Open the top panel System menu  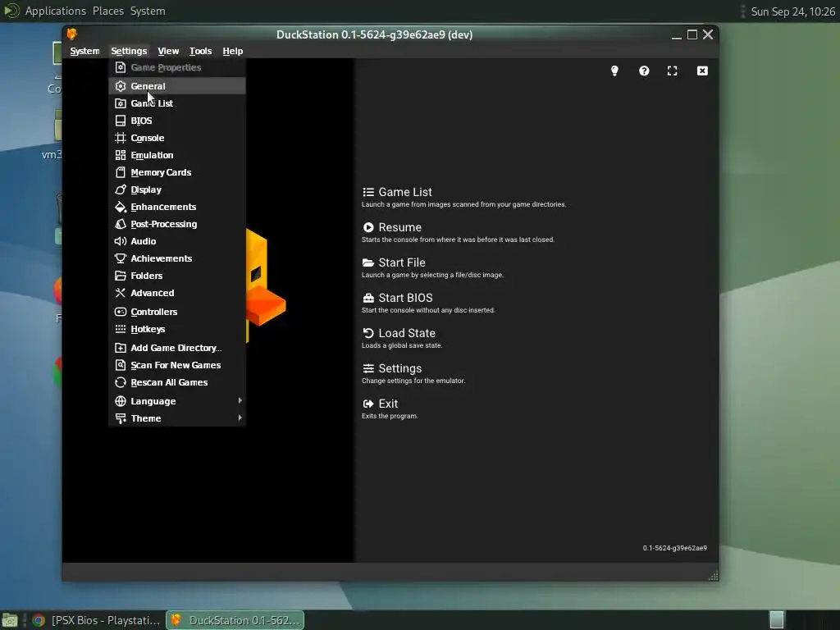[x=148, y=11]
